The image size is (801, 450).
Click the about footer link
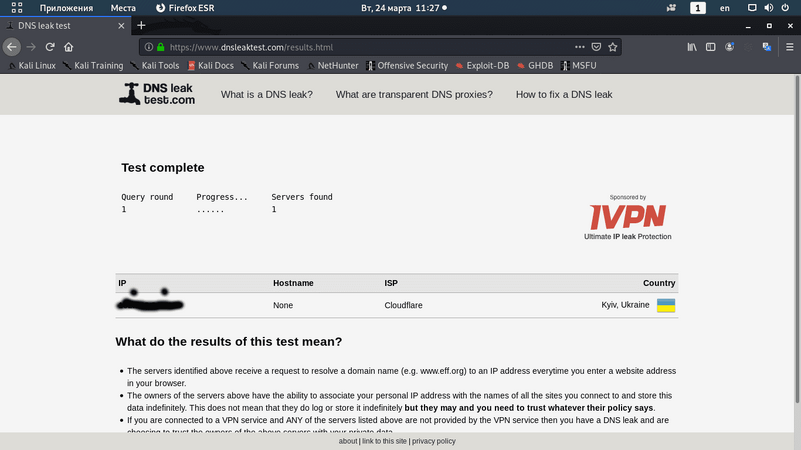tap(348, 441)
